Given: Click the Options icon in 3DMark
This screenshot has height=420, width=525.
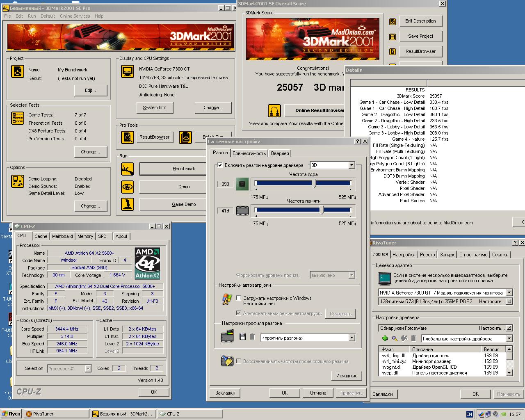Looking at the screenshot, I should tap(18, 181).
